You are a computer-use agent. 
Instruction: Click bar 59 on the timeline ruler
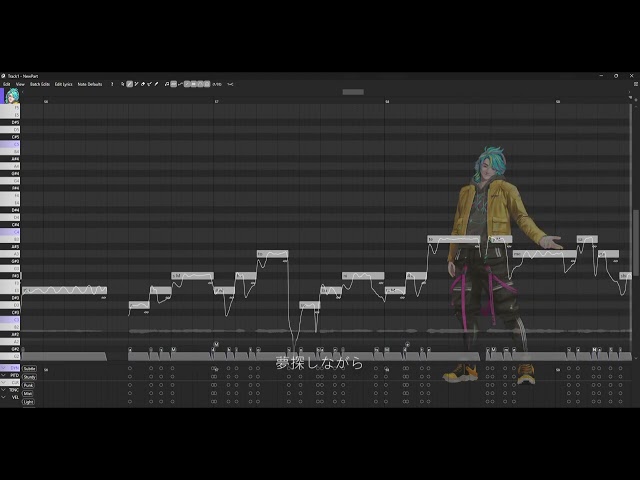[558, 101]
